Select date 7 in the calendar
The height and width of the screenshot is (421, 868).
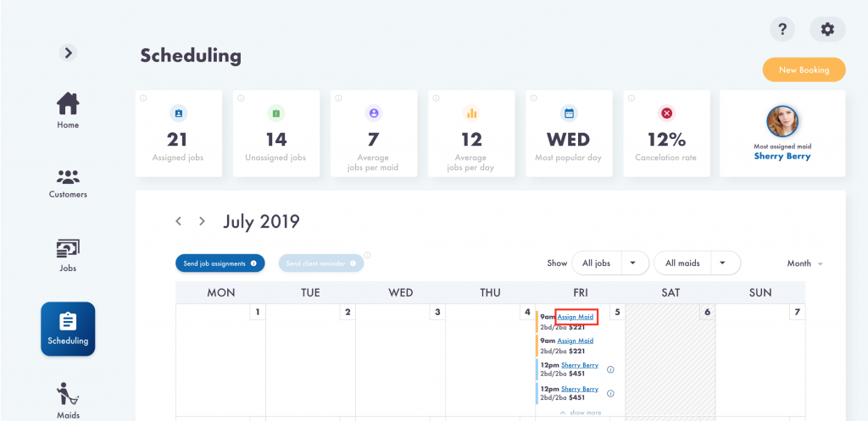tap(797, 312)
